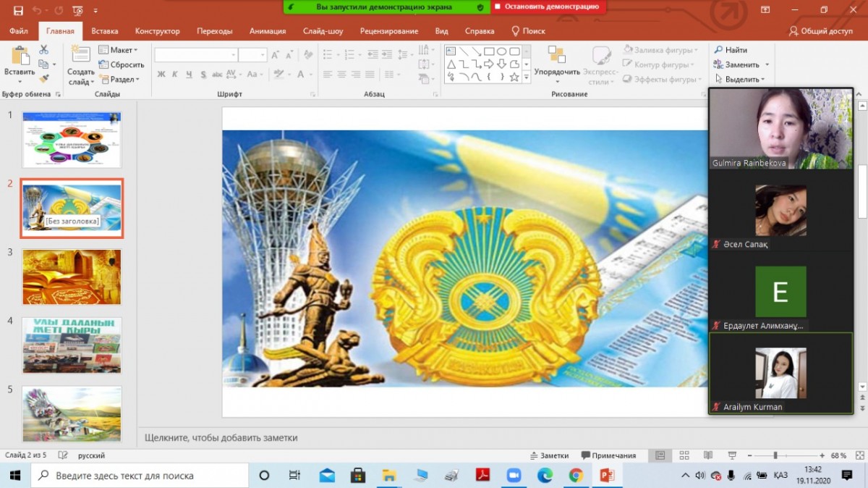Viewport: 868px width, 488px height.
Task: Open the Вставка ribbon tab
Action: coord(105,31)
